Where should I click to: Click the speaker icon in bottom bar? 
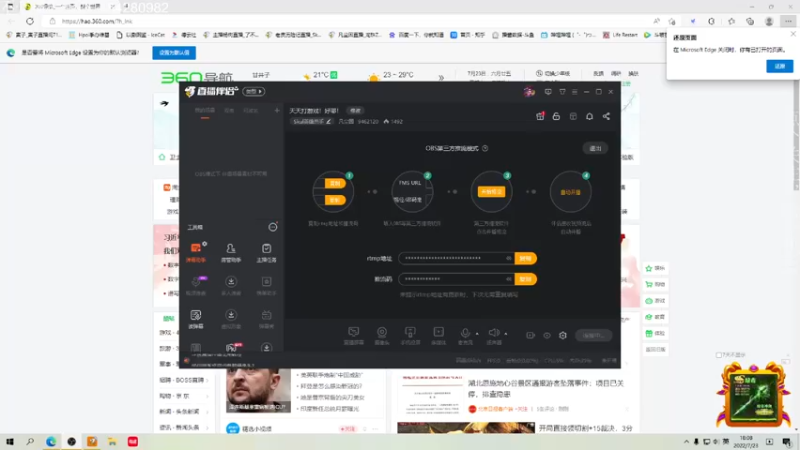(494, 334)
